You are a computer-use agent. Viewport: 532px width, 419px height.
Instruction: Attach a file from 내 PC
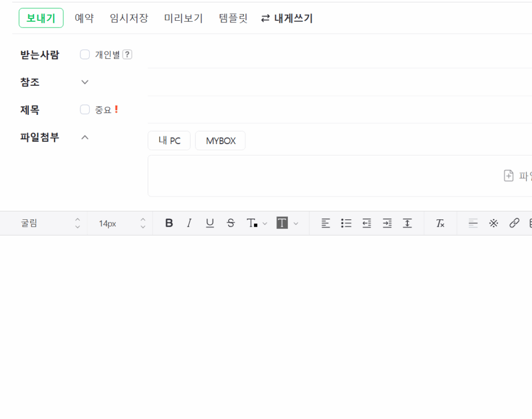point(169,141)
